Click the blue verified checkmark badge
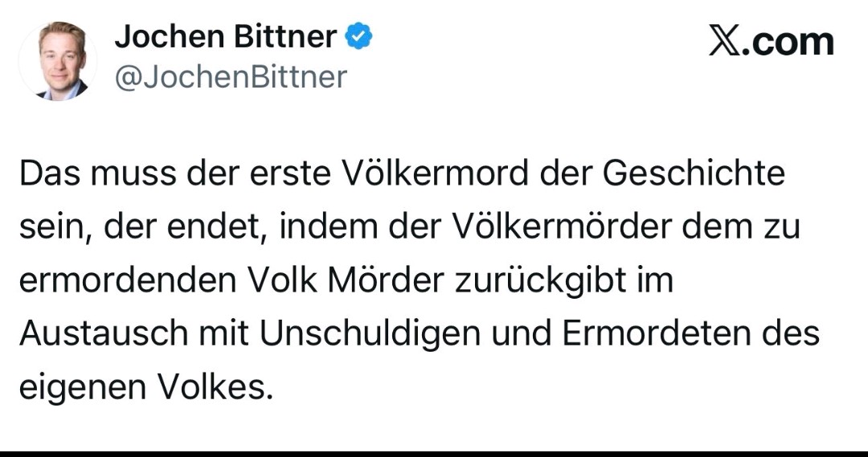 tap(358, 36)
